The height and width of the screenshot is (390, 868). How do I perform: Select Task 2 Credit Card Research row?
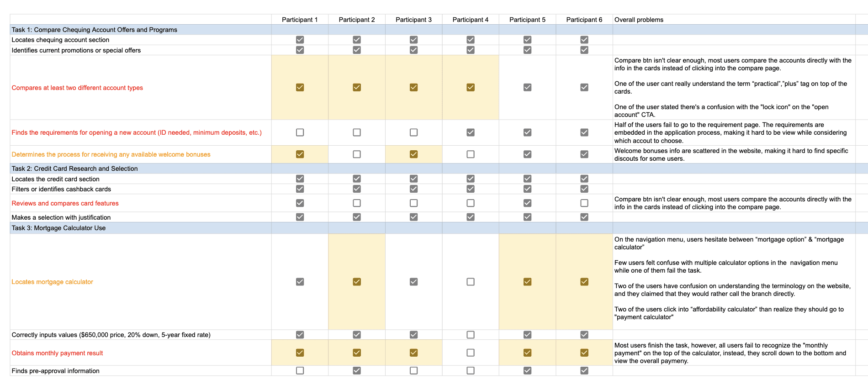439,169
